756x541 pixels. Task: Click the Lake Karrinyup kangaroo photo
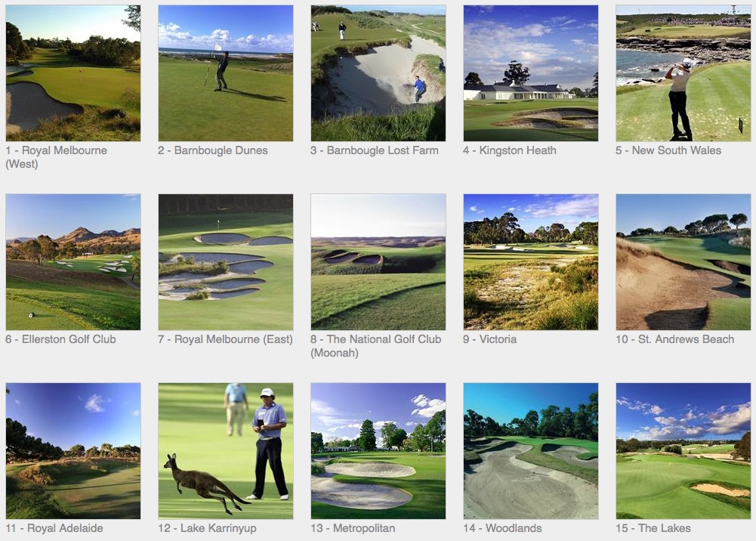tap(226, 451)
